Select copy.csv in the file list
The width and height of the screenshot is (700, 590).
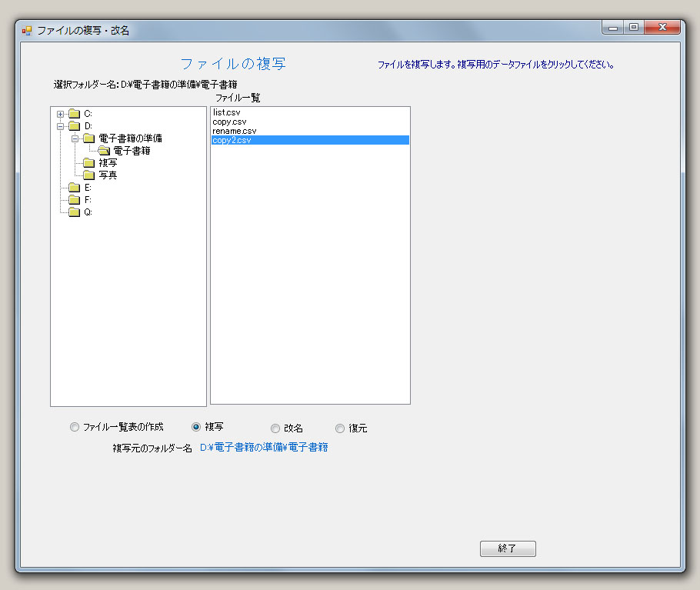tap(229, 122)
